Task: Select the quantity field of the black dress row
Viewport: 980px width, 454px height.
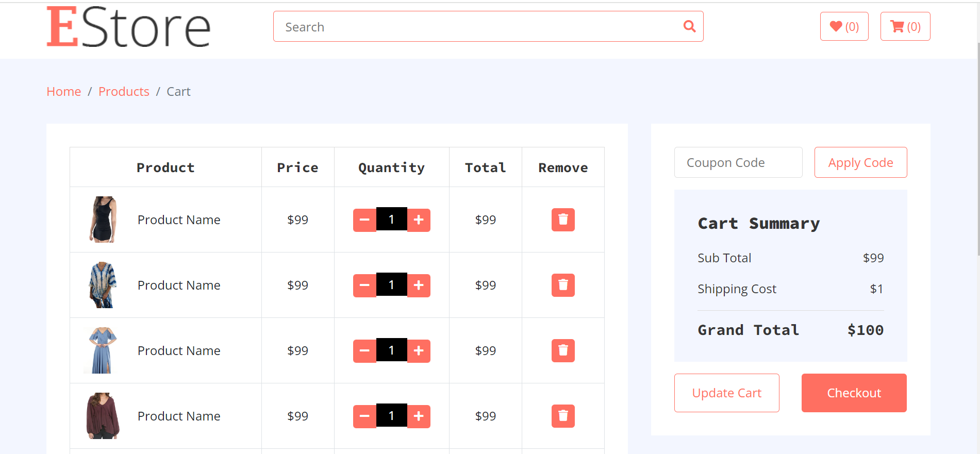Action: (392, 219)
